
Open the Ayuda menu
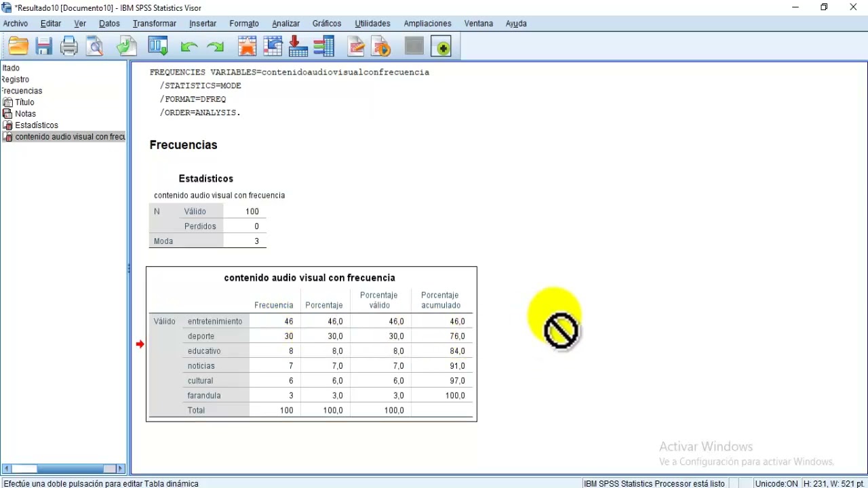516,23
